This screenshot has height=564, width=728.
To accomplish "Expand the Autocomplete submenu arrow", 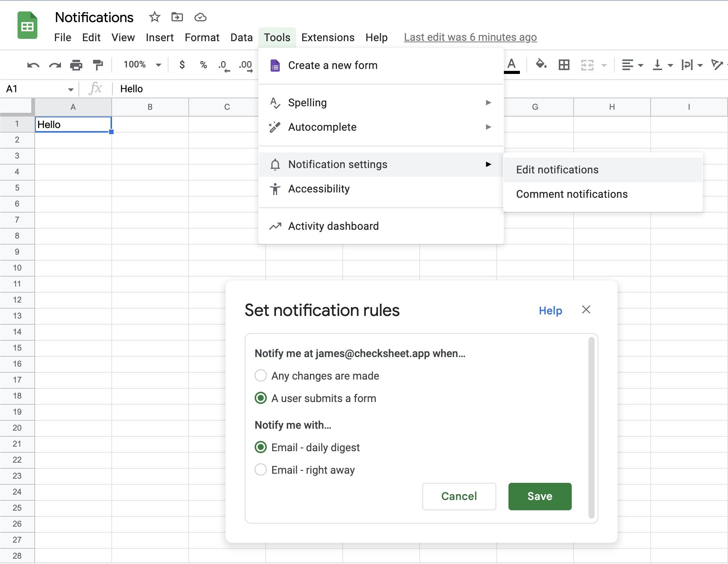I will (488, 127).
